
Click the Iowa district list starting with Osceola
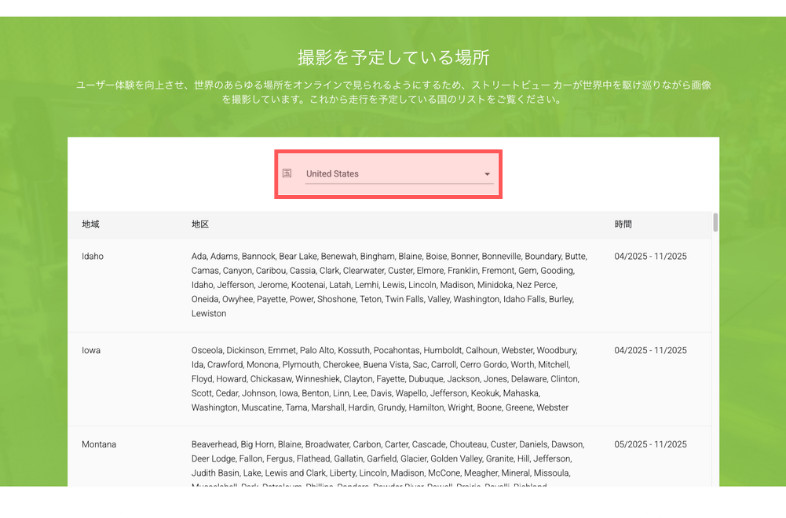click(385, 379)
